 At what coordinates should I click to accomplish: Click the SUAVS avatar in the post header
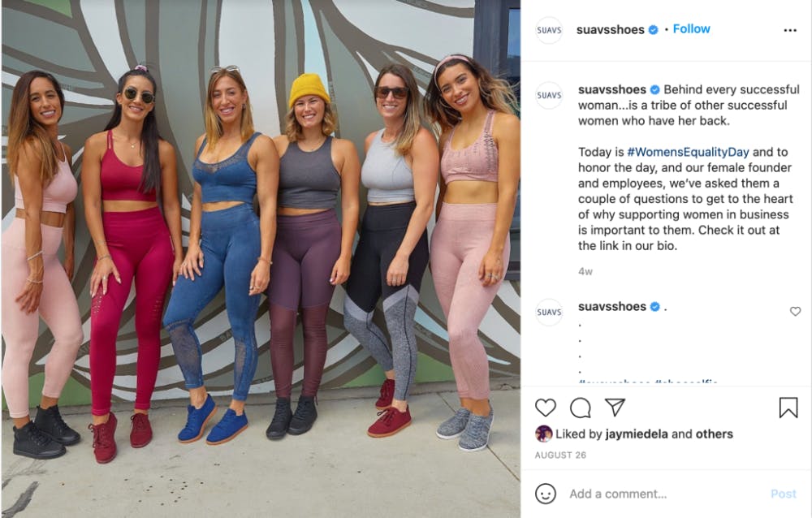549,30
